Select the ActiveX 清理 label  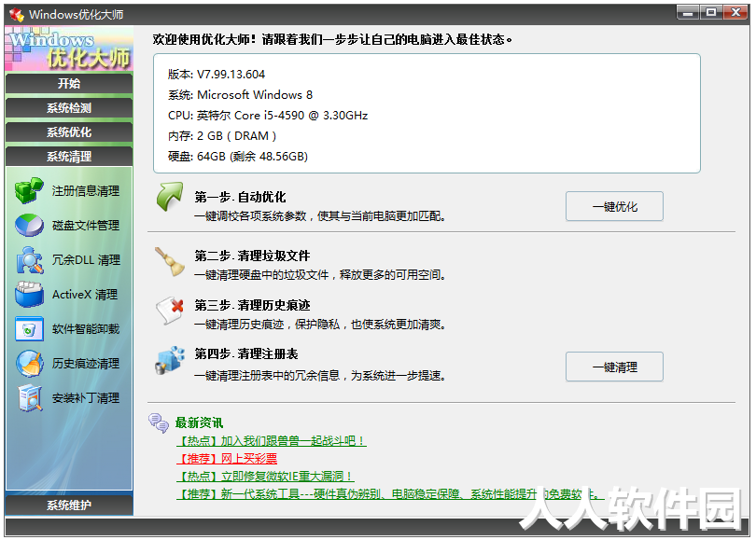85,295
